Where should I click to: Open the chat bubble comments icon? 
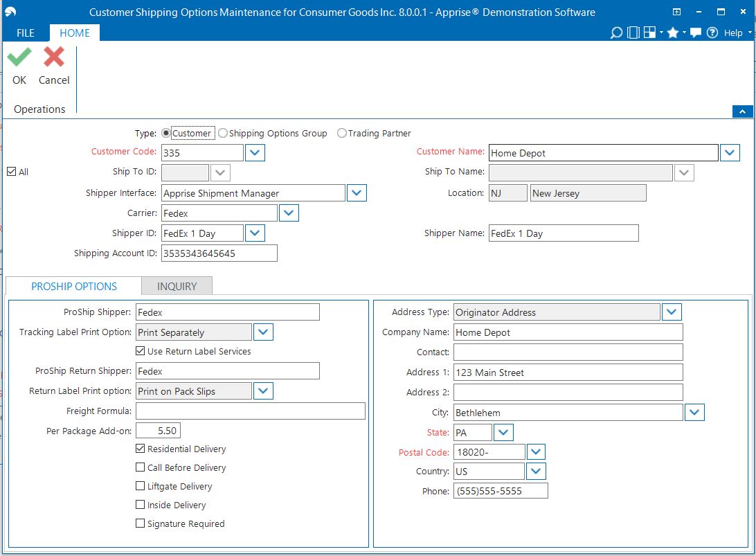point(696,33)
